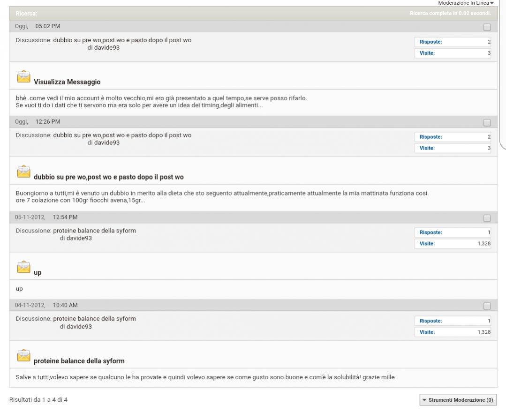Click davide93 author link in first result

[x=107, y=47]
